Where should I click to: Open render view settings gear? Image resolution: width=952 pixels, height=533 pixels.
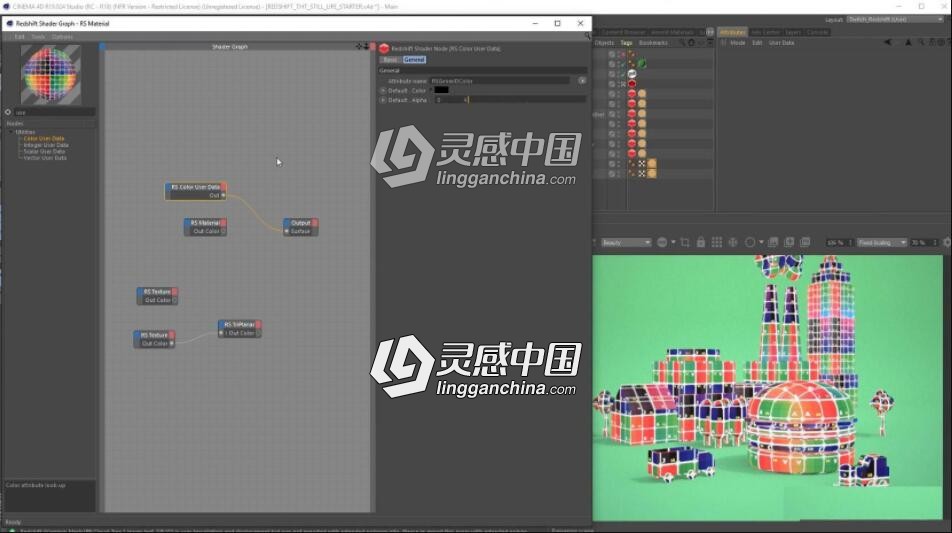[947, 242]
